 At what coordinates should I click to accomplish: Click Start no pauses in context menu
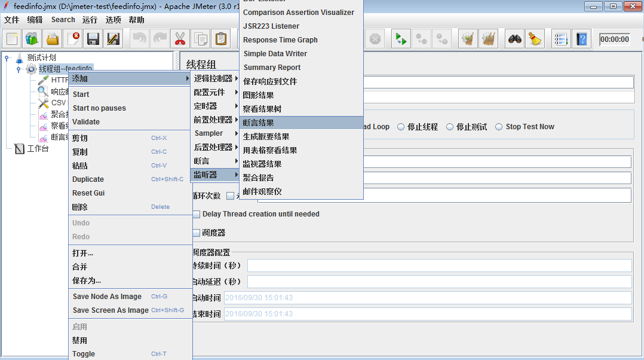pos(130,108)
